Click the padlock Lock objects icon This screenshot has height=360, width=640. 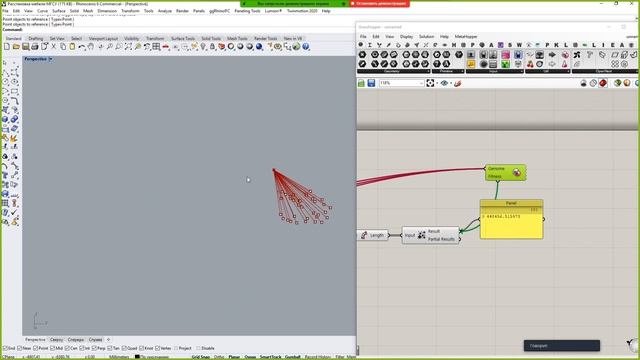[x=212, y=47]
